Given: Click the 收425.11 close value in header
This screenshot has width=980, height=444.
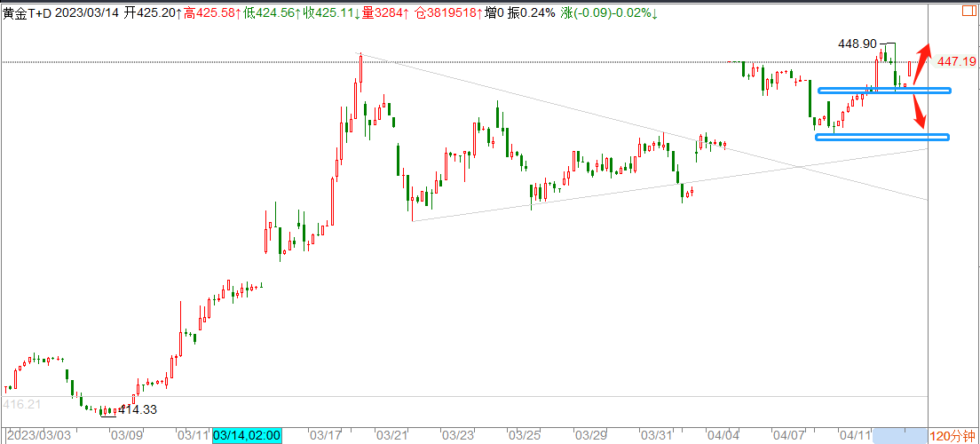Looking at the screenshot, I should (332, 13).
